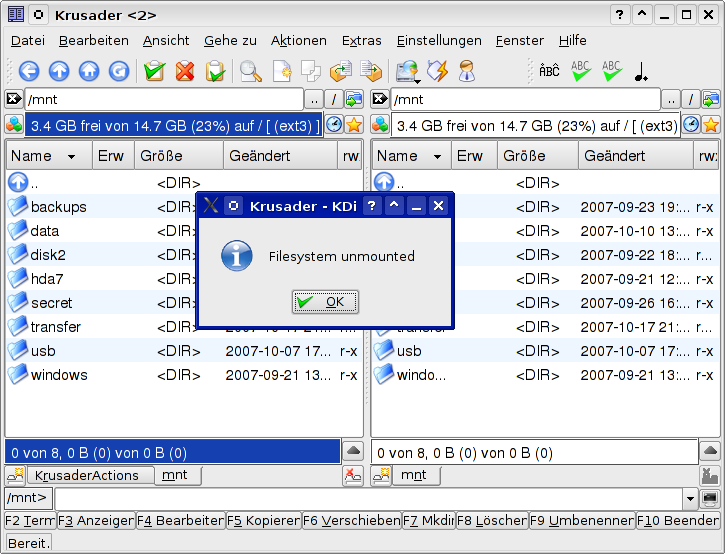Viewport: 725px width, 554px height.
Task: Open the Search magnifier tool
Action: coord(251,71)
